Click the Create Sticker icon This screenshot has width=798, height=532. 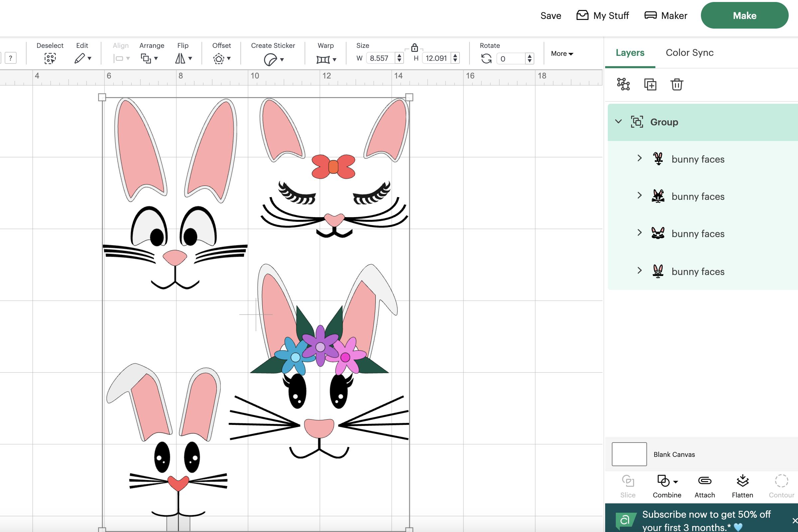tap(270, 60)
